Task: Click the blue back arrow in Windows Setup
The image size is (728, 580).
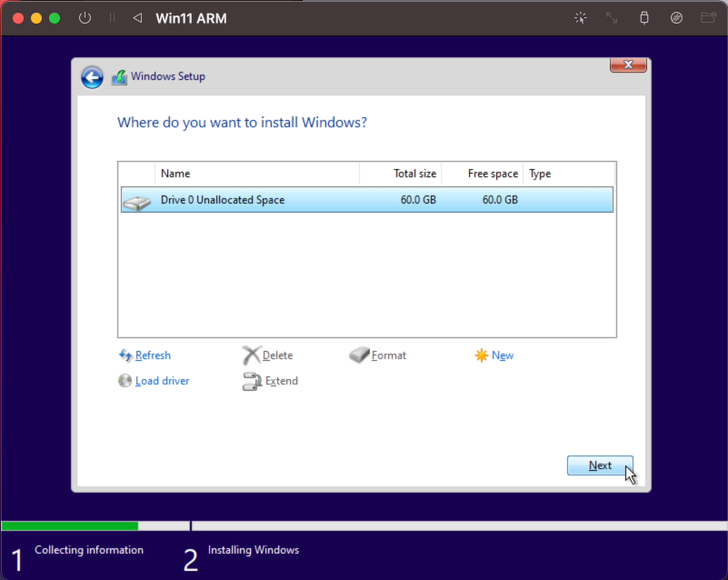Action: click(92, 77)
